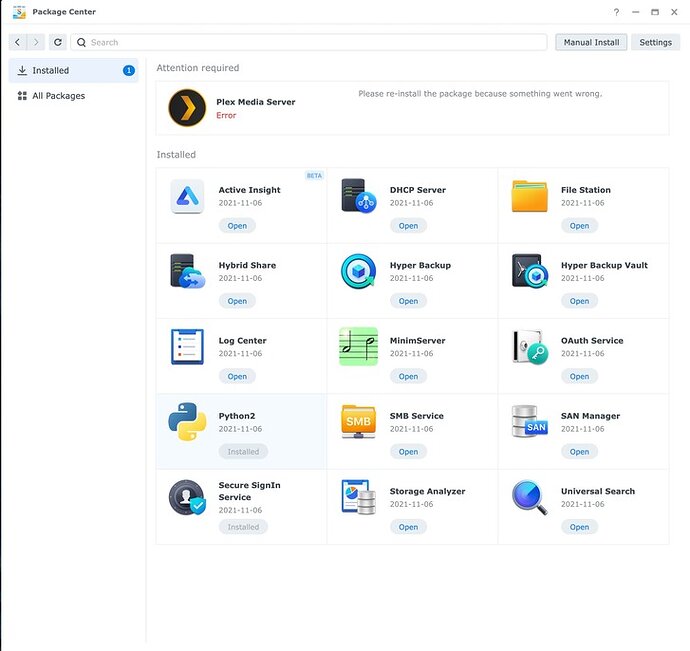Open File Station with its Open button

(x=579, y=226)
